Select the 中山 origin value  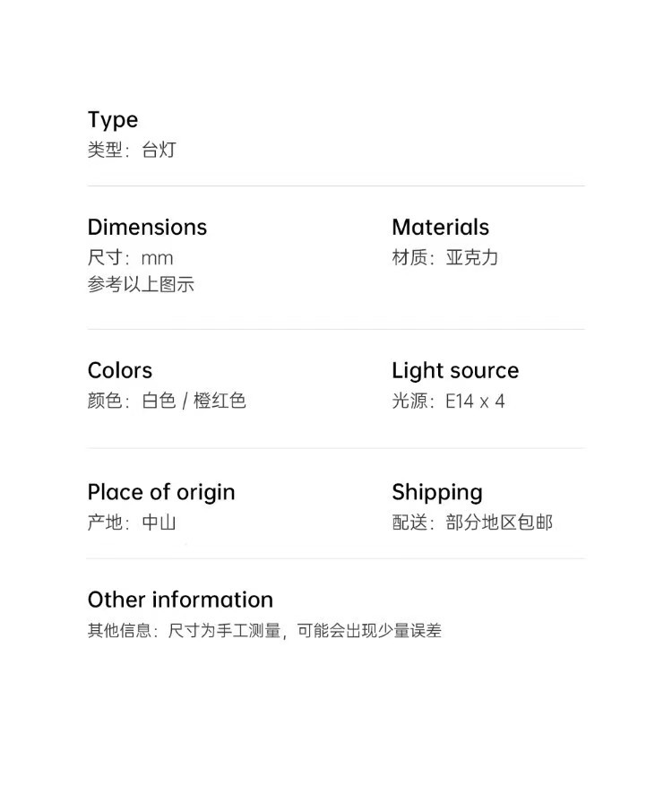[x=159, y=522]
